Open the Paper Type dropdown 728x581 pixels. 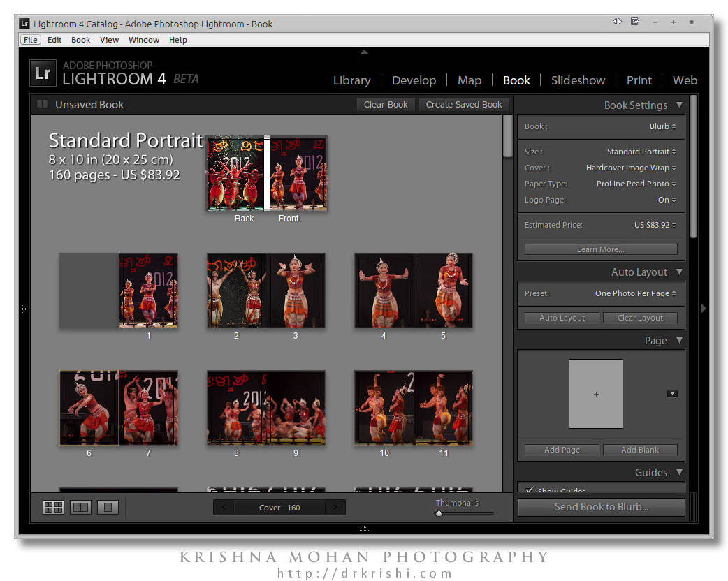[x=636, y=184]
